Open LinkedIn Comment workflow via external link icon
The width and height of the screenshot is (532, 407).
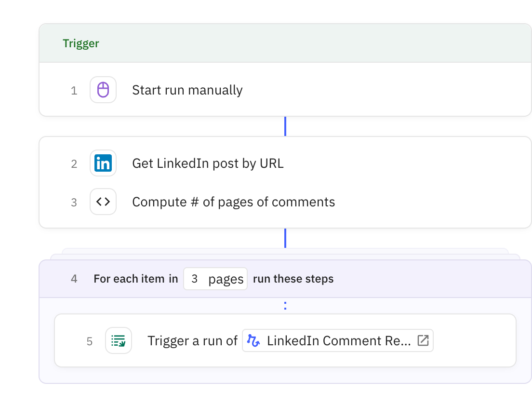[x=423, y=340]
